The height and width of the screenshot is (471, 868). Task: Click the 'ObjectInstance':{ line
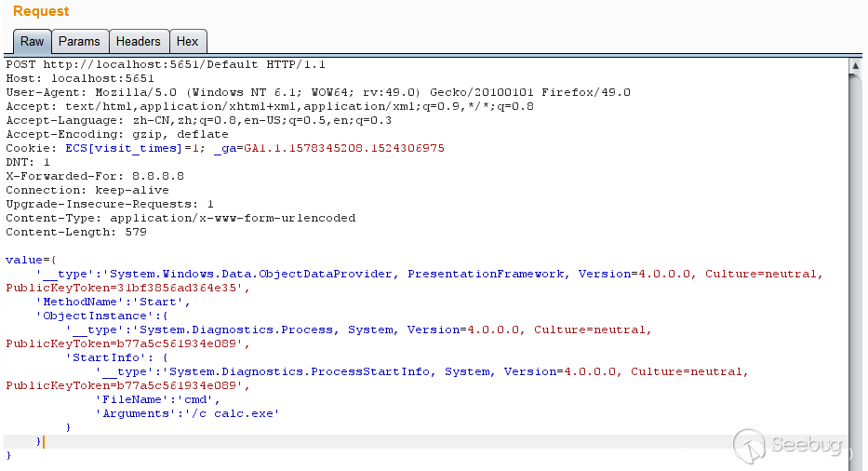(x=101, y=316)
